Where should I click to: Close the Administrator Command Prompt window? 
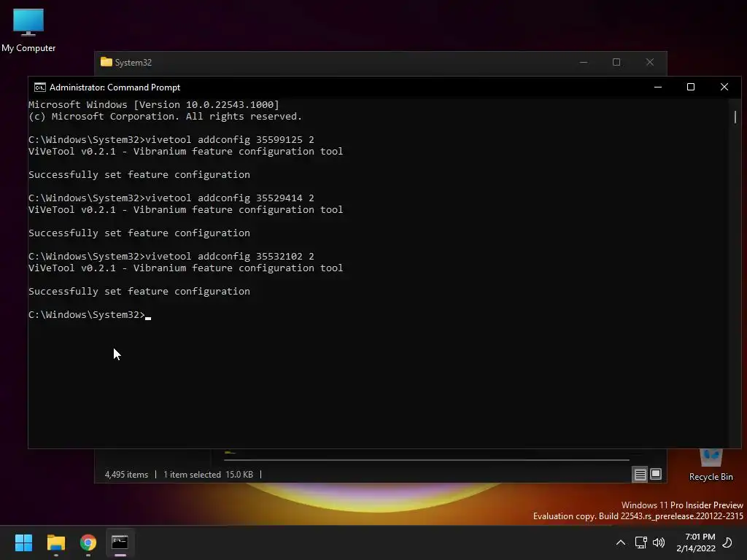(x=724, y=87)
